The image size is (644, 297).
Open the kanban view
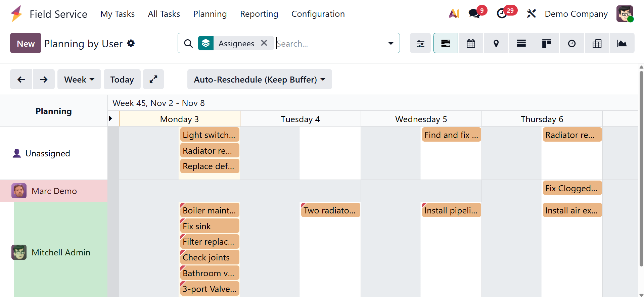(x=546, y=43)
